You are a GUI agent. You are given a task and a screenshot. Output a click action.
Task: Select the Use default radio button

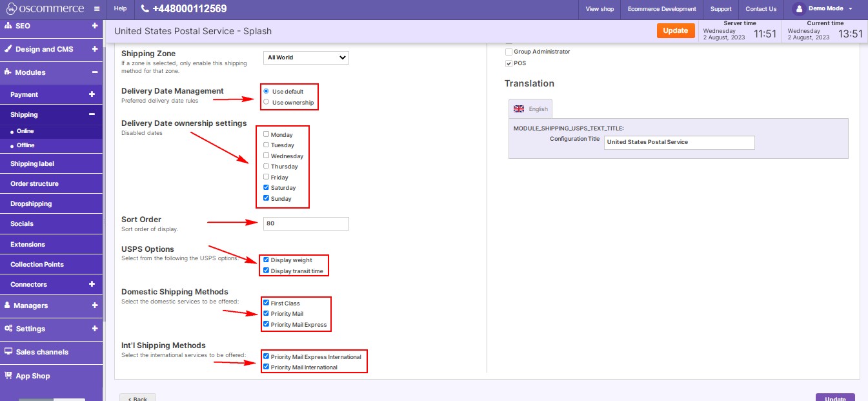[x=266, y=91]
